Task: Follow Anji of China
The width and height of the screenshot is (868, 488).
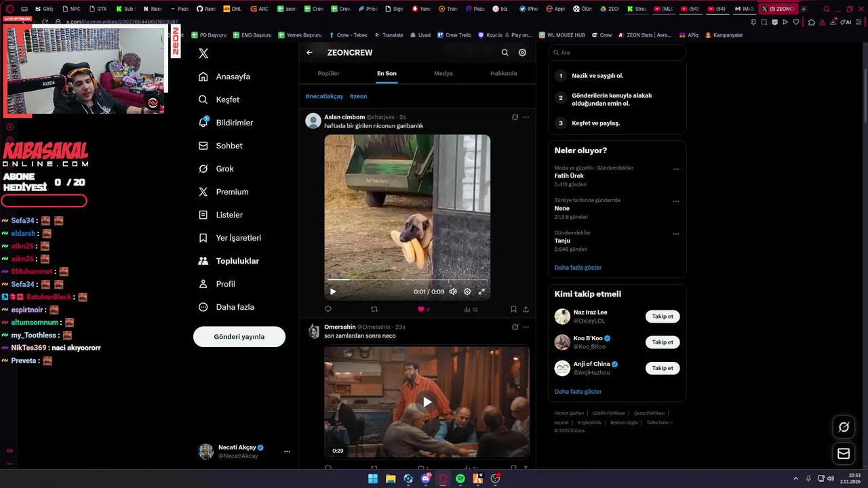Action: [663, 368]
